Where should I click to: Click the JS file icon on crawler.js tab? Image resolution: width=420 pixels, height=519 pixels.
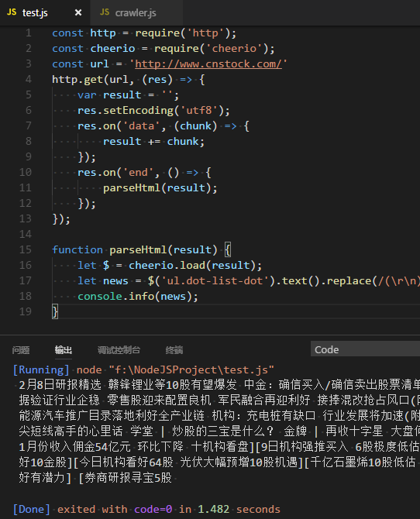click(x=105, y=12)
